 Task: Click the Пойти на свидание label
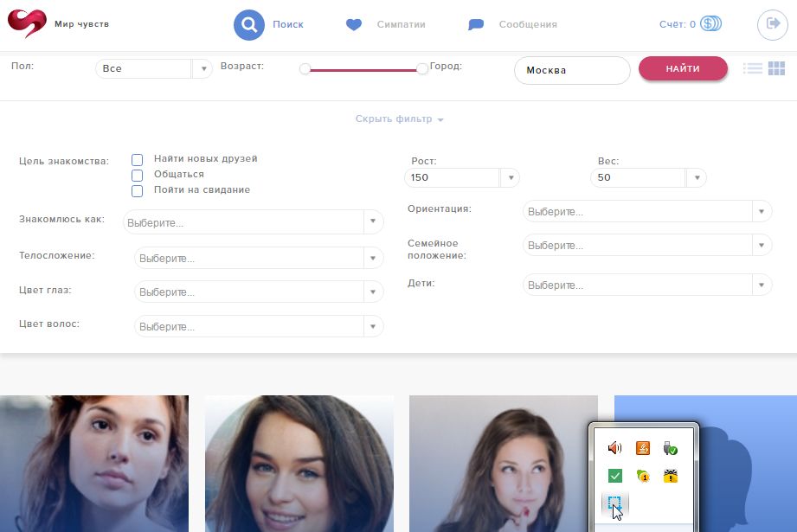point(202,189)
